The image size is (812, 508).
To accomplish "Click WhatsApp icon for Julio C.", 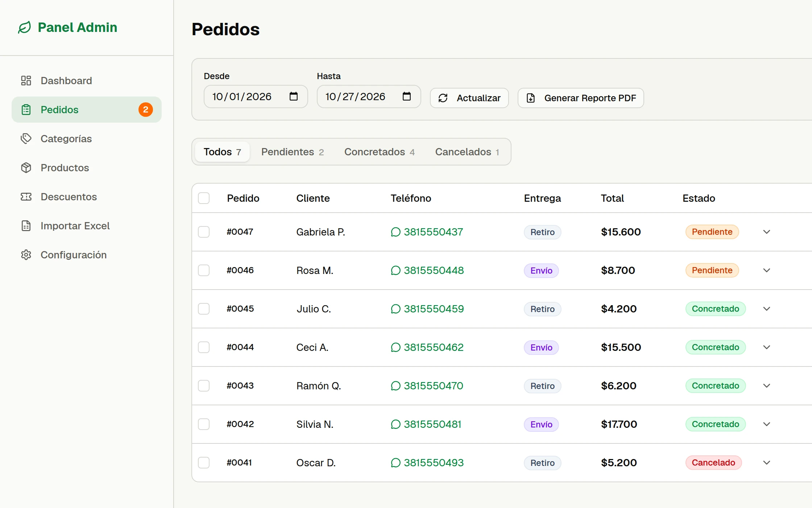I will (x=395, y=309).
